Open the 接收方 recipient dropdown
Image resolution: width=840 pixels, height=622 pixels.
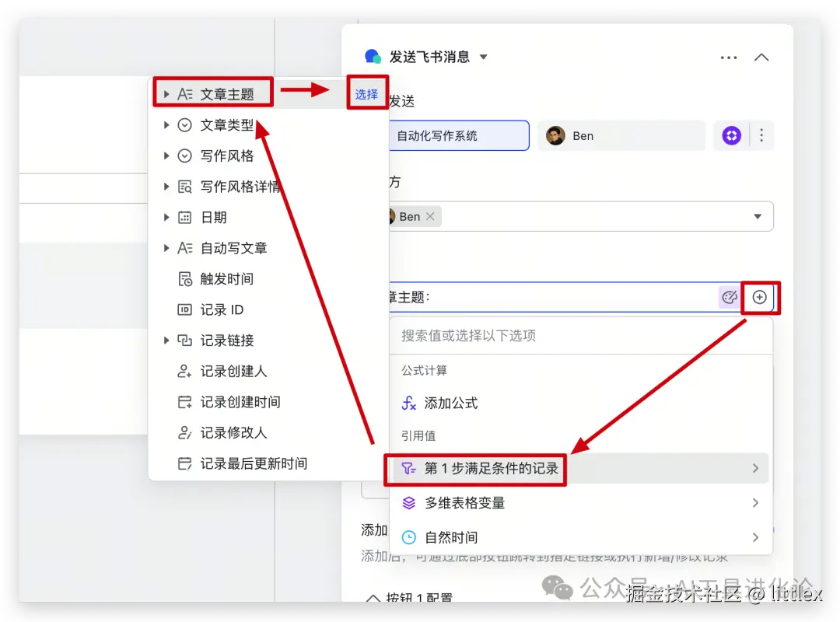click(757, 216)
